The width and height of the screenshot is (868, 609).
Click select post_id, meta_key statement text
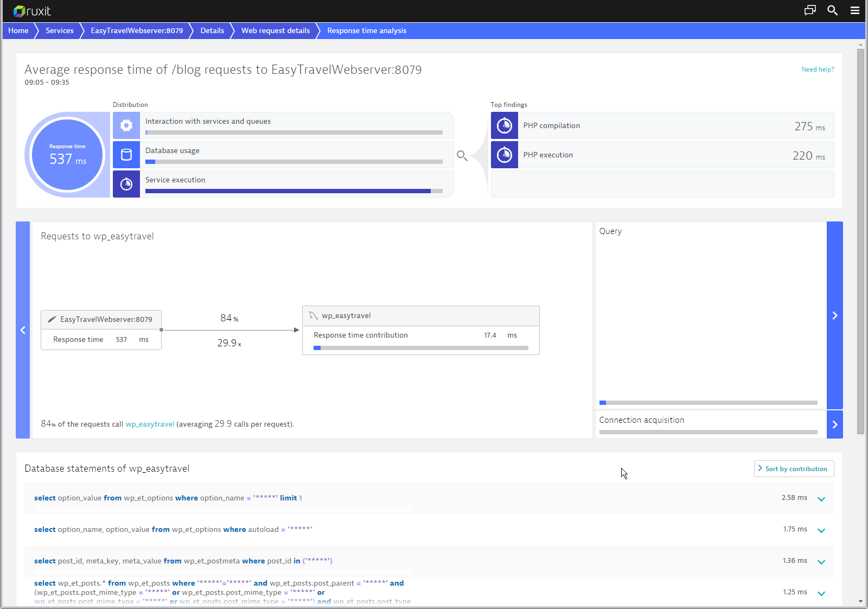183,561
